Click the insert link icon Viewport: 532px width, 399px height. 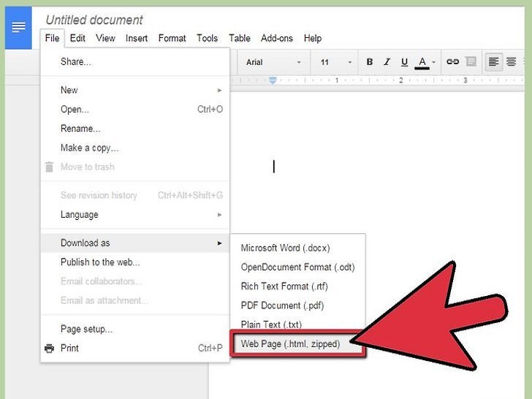point(452,62)
